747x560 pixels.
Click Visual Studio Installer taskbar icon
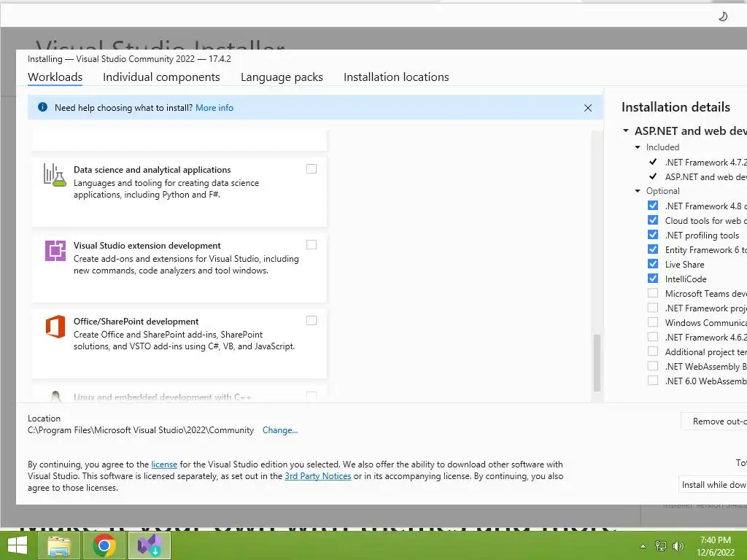pyautogui.click(x=149, y=545)
